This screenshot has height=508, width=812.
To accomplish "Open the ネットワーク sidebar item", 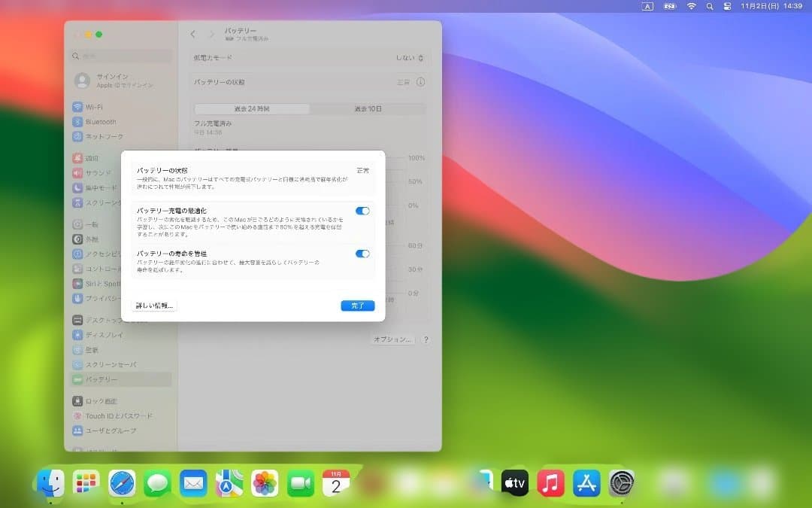I will (101, 136).
